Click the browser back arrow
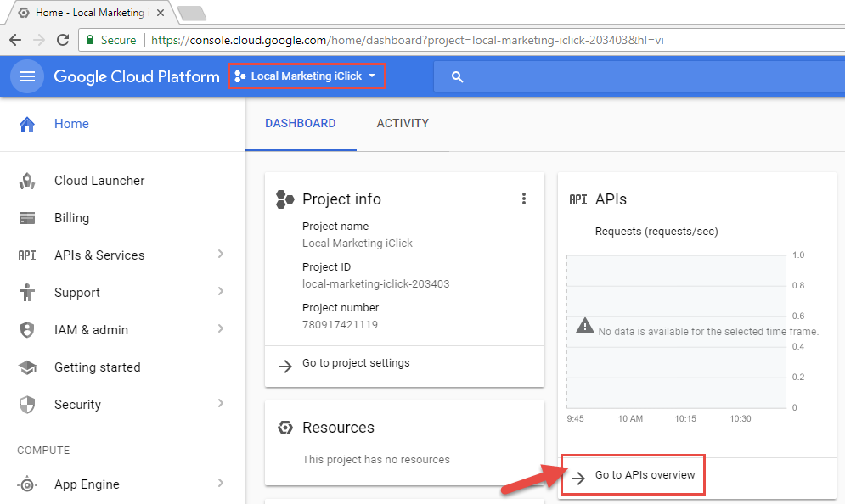The height and width of the screenshot is (504, 845). [x=15, y=40]
